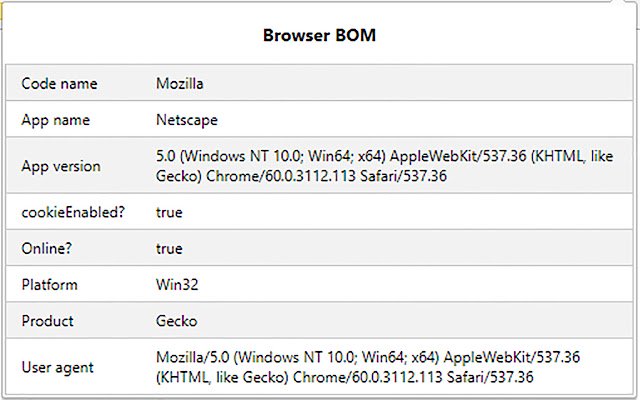The image size is (640, 400).
Task: Select the Mozilla code name value
Action: (x=181, y=83)
